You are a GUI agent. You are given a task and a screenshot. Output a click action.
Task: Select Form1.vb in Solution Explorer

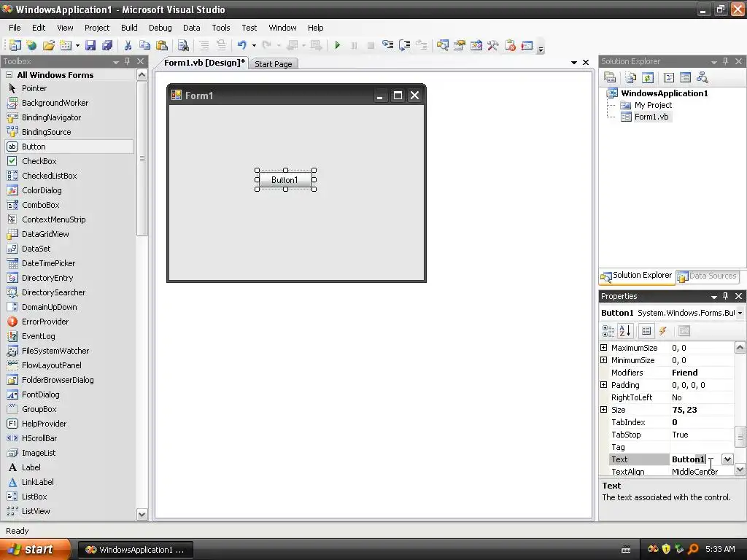pyautogui.click(x=651, y=117)
